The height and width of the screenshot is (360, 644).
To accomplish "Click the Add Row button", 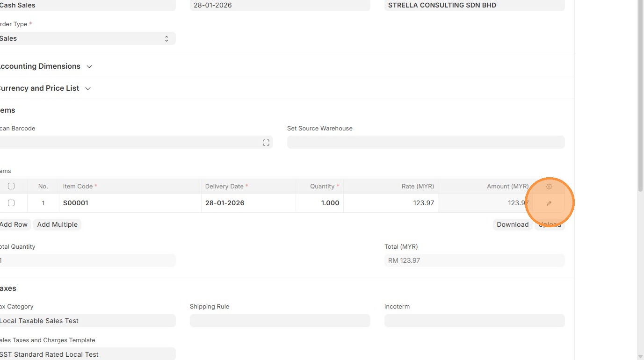I will 14,224.
